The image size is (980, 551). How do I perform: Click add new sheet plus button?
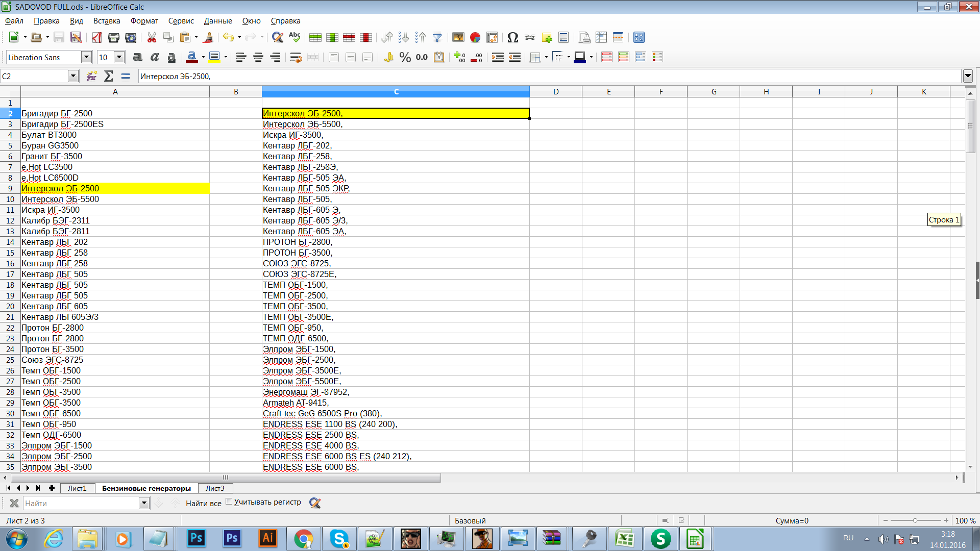[x=52, y=488]
